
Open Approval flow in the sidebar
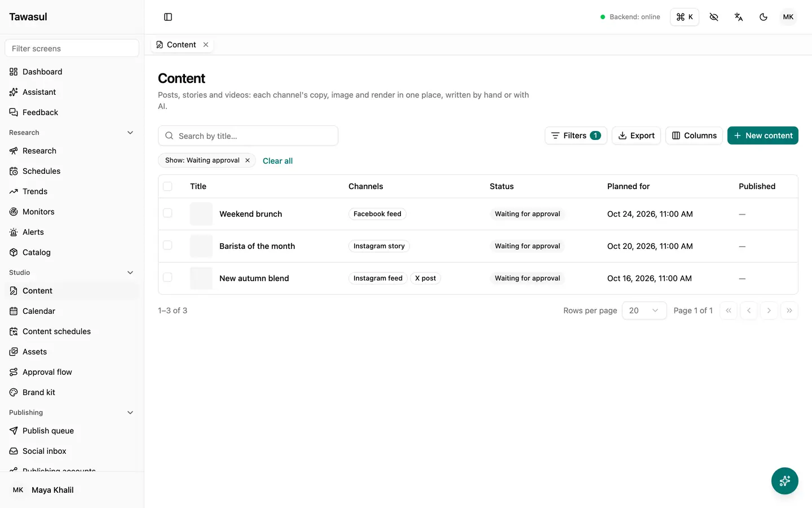click(72, 372)
